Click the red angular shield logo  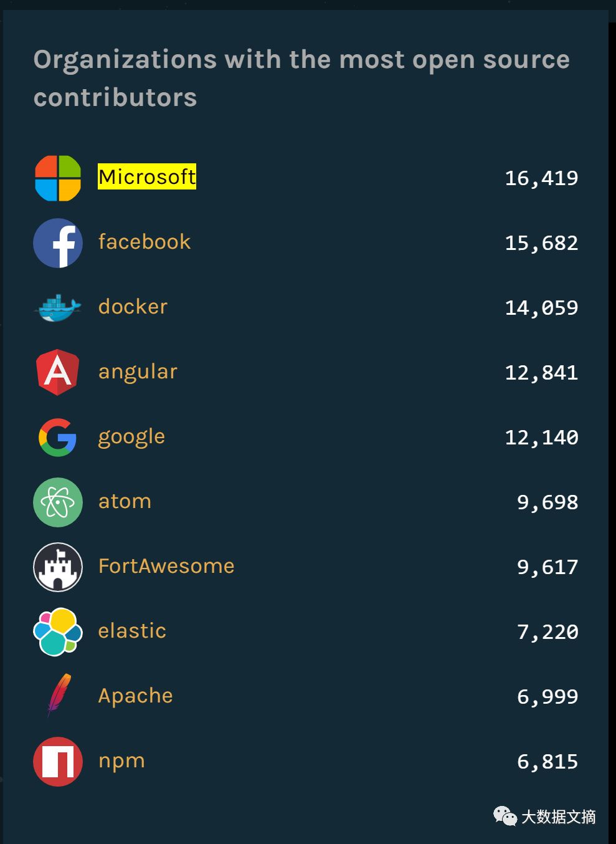tap(58, 372)
